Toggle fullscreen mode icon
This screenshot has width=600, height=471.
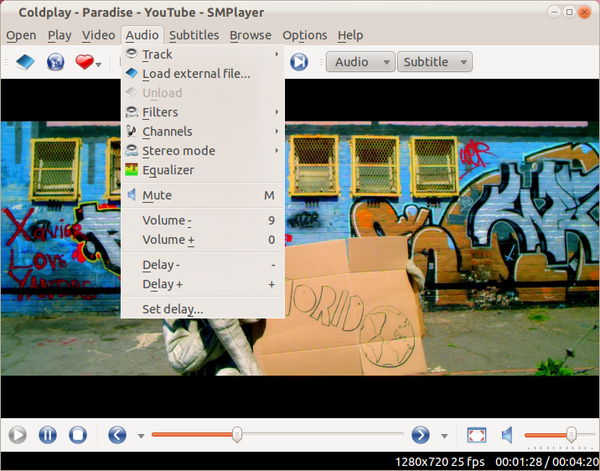(476, 435)
